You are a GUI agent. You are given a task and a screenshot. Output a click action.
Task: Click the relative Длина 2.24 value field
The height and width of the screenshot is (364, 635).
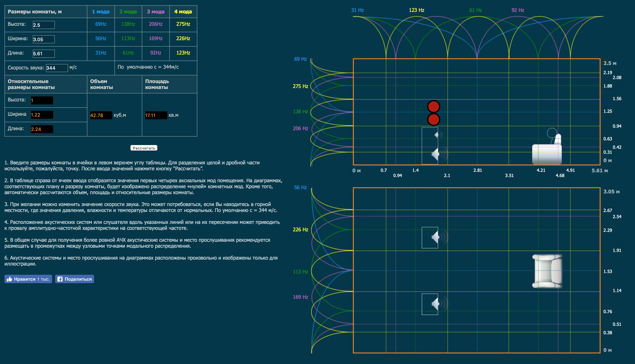42,129
